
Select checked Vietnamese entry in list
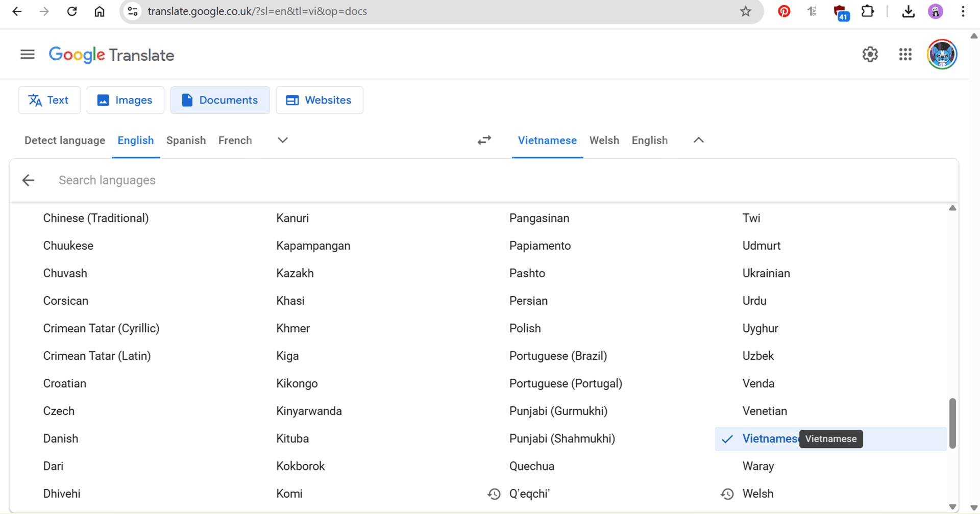click(830, 438)
